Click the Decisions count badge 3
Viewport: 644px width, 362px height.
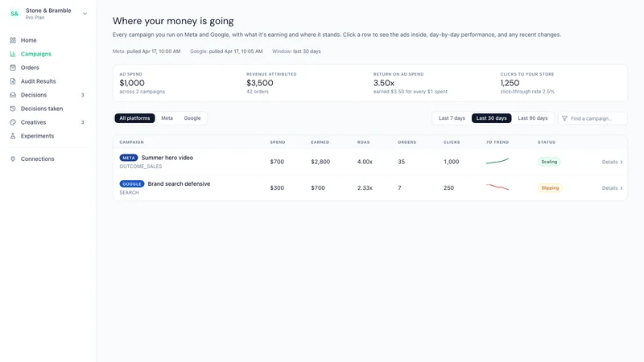(x=83, y=95)
